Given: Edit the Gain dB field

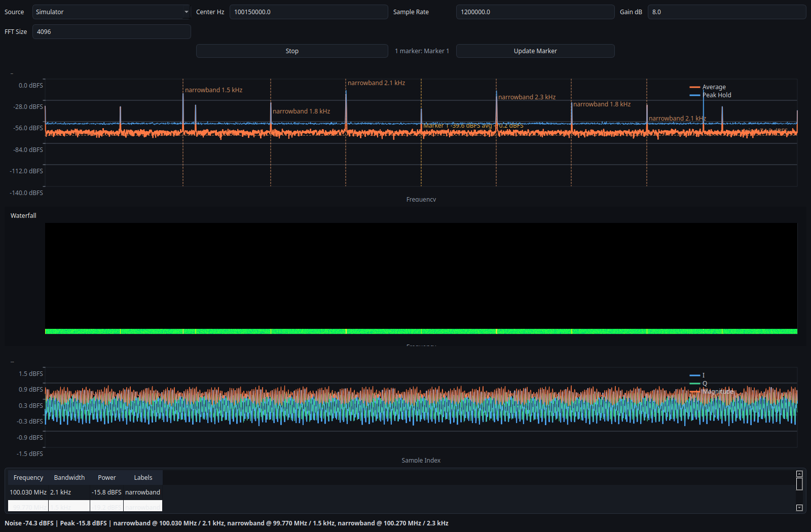Looking at the screenshot, I should (726, 12).
